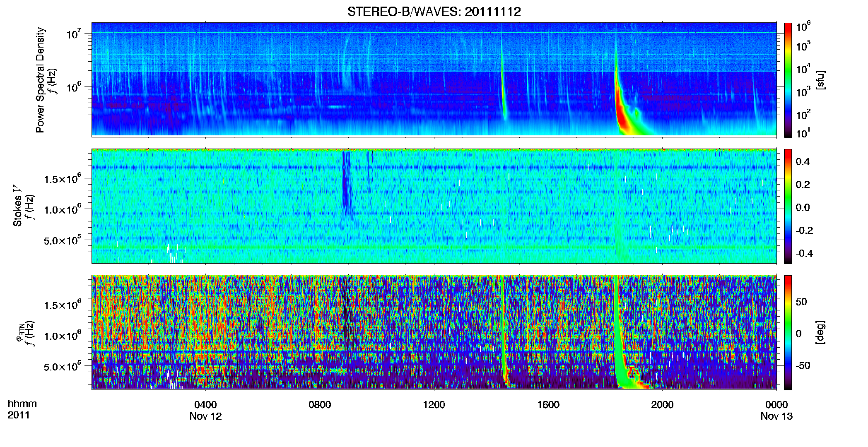The width and height of the screenshot is (868, 447).
Task: Select the Nov 12 date label
Action: (205, 416)
